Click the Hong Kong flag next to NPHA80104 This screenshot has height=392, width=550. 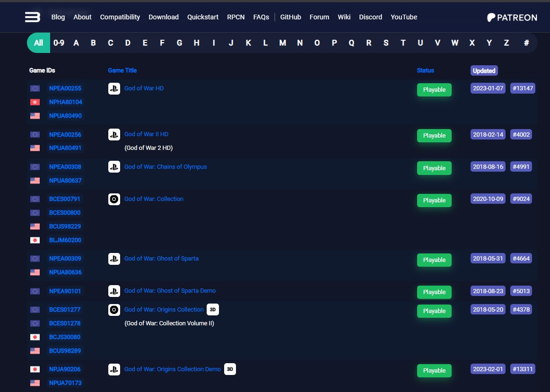coord(35,102)
